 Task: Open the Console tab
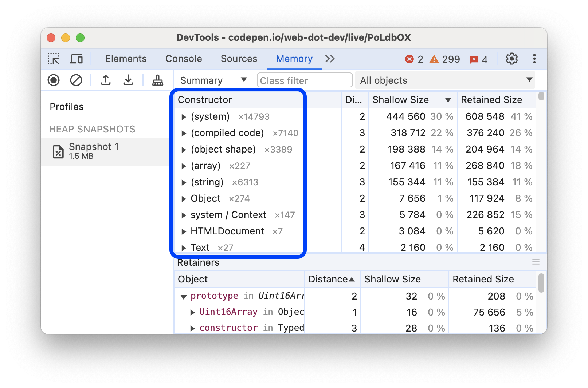pos(184,59)
